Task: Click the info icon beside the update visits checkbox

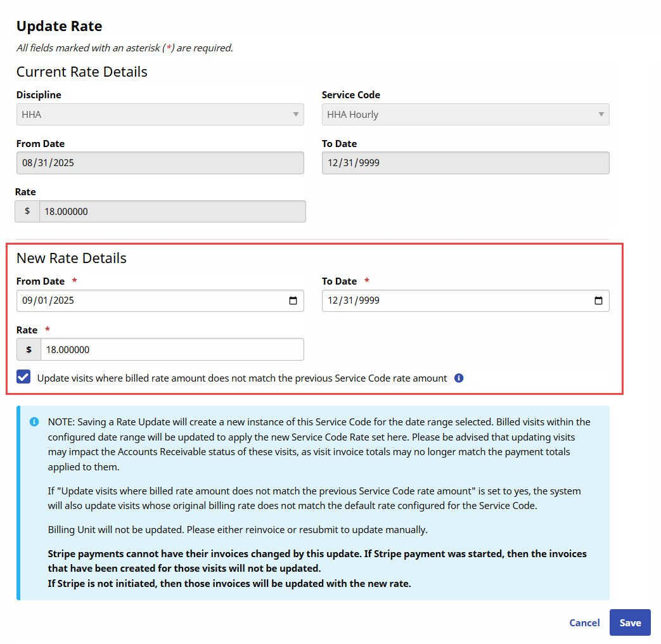Action: (x=459, y=378)
